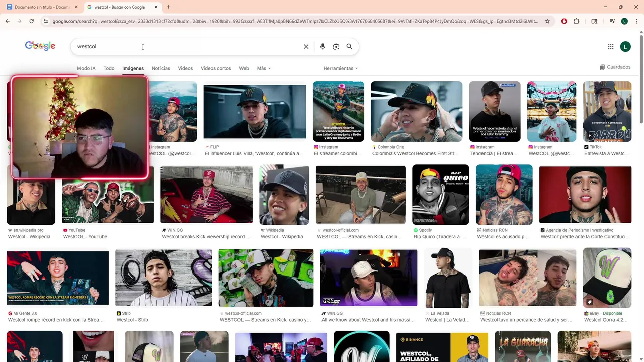Reload the current page
This screenshot has width=644, height=362.
pyautogui.click(x=31, y=21)
